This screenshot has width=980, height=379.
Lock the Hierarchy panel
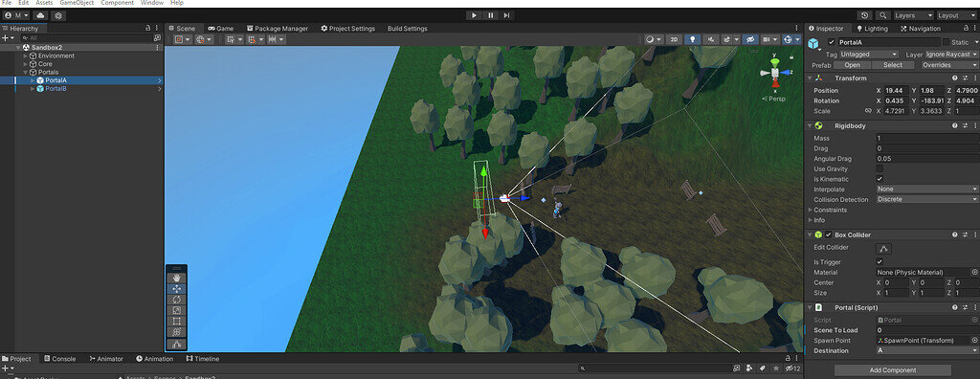coord(147,28)
